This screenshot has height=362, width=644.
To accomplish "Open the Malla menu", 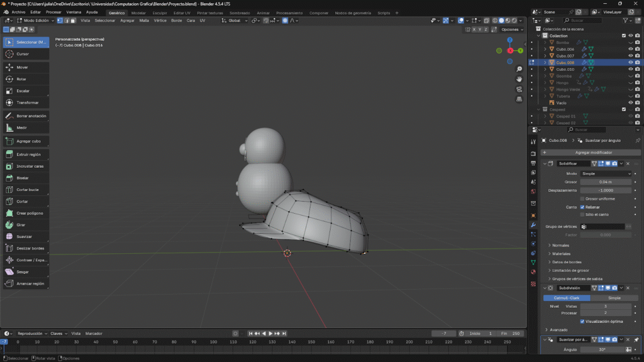I will [144, 21].
